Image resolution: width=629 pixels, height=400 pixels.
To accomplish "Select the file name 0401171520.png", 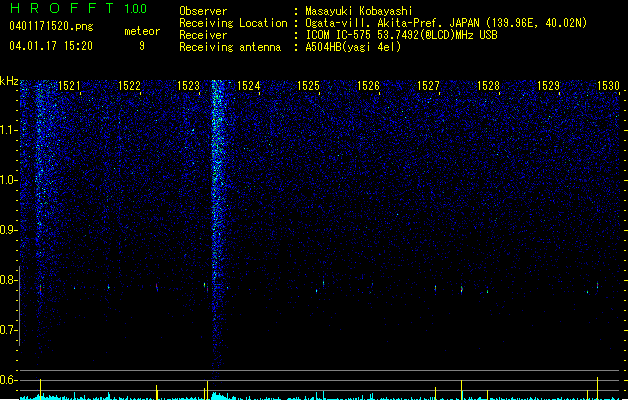I will click(x=51, y=26).
